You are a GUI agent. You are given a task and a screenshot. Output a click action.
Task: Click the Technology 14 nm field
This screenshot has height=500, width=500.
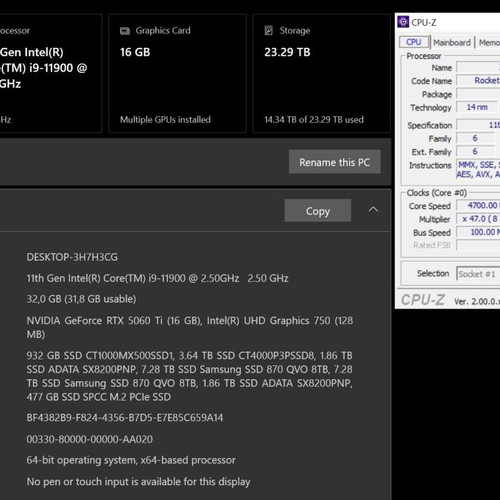[x=477, y=107]
